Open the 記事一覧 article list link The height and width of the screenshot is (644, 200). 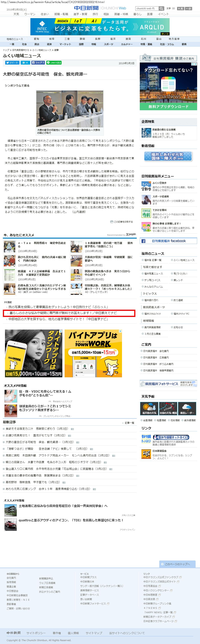click(129, 423)
